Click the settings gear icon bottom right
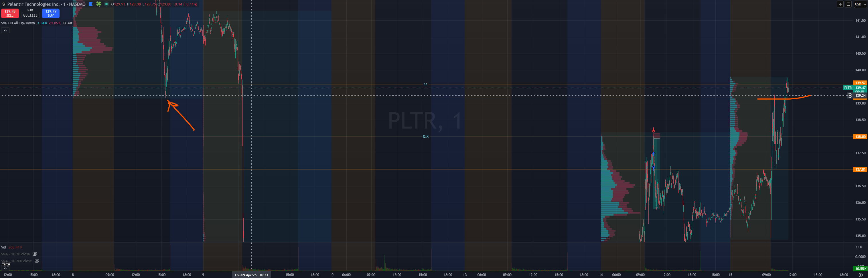This screenshot has width=868, height=278. (x=860, y=275)
